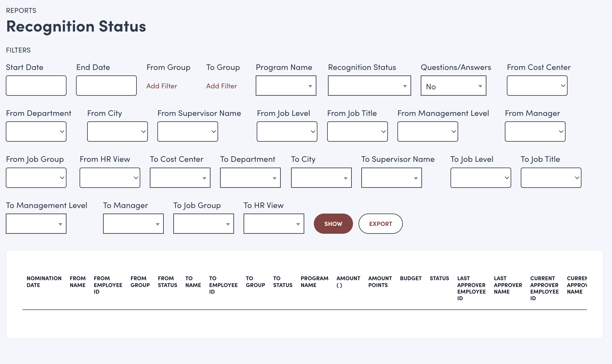Expand the From HR View dropdown
This screenshot has height=364, width=612.
(110, 178)
